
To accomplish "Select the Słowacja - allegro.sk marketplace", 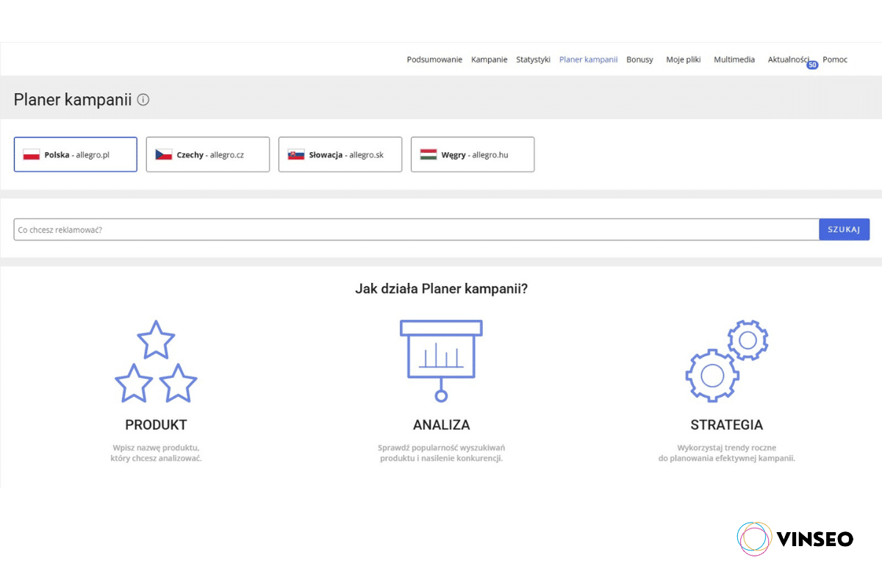I will click(x=340, y=154).
